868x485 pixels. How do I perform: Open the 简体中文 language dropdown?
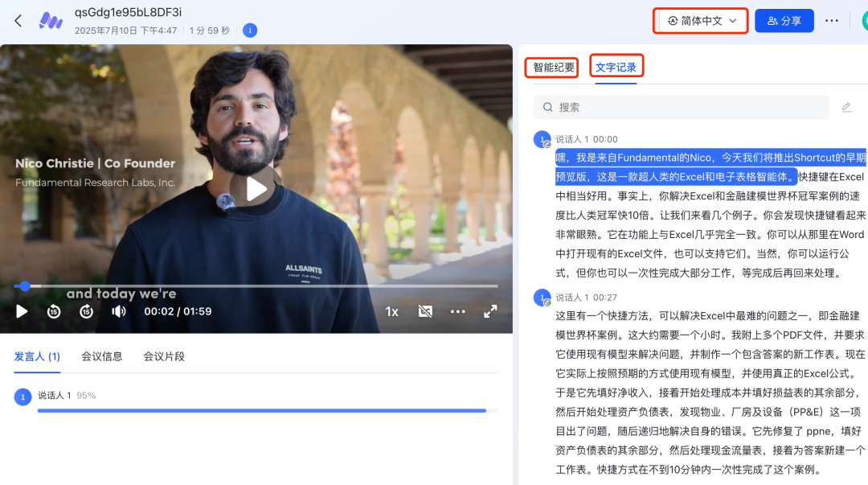pyautogui.click(x=701, y=21)
